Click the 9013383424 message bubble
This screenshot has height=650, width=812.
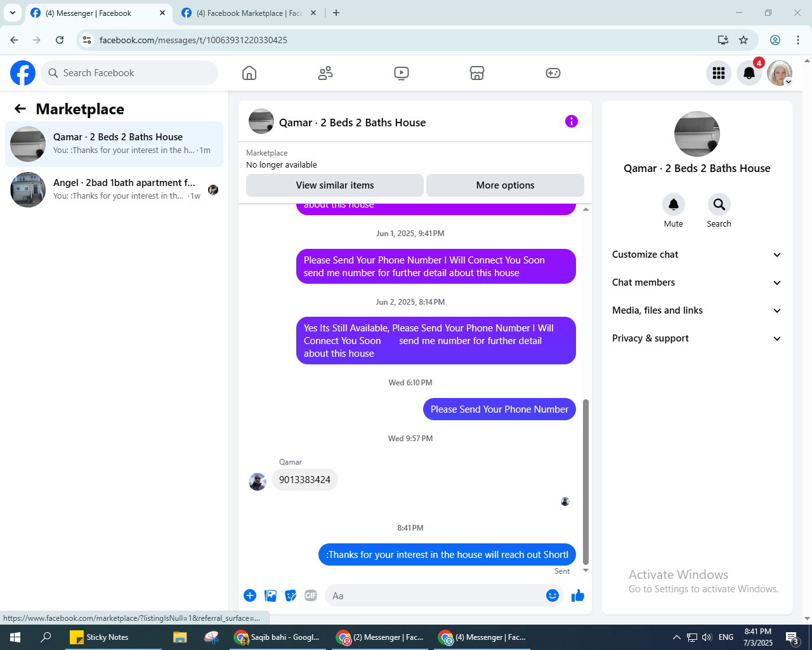(x=304, y=480)
